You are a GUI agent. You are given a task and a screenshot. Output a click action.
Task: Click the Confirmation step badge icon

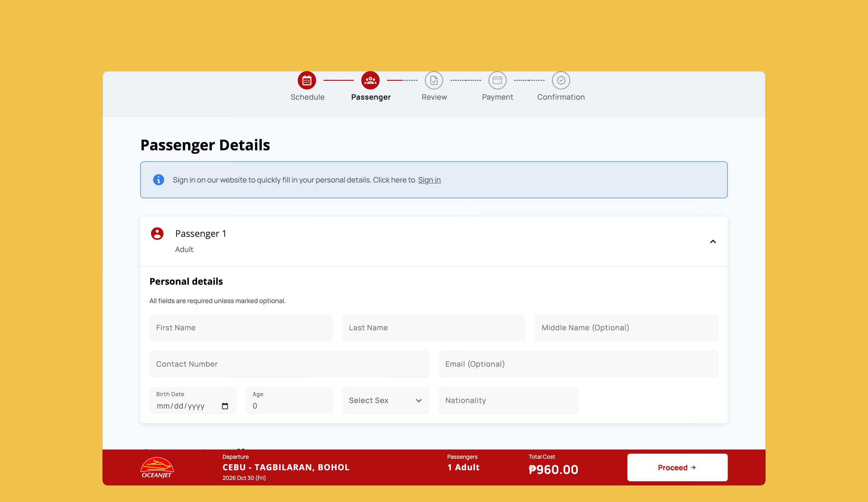click(x=561, y=80)
